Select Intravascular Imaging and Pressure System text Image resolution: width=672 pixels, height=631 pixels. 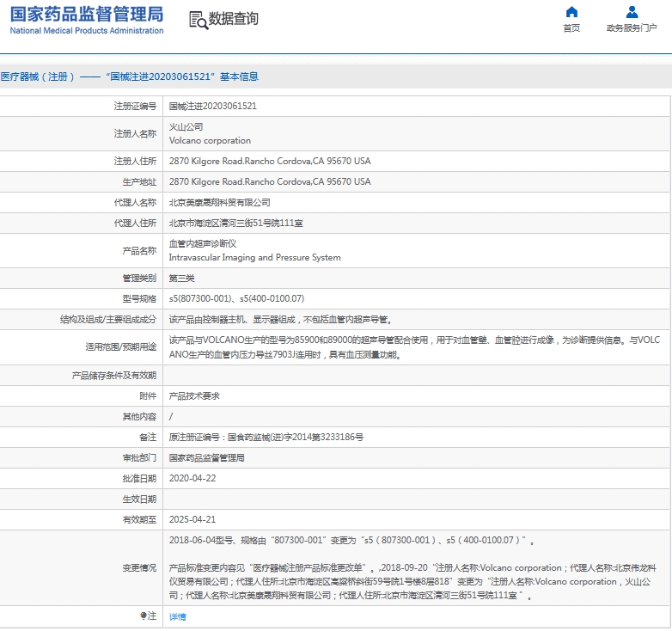click(255, 257)
